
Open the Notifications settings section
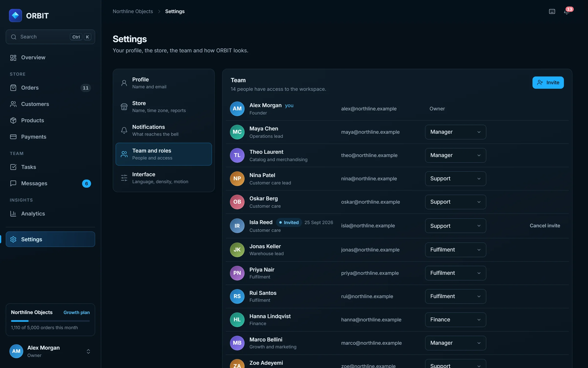164,131
